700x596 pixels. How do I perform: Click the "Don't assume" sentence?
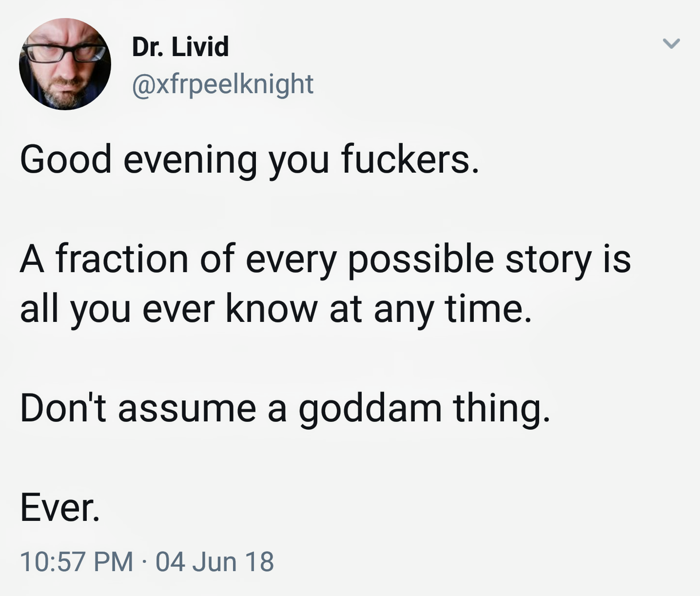coord(285,408)
